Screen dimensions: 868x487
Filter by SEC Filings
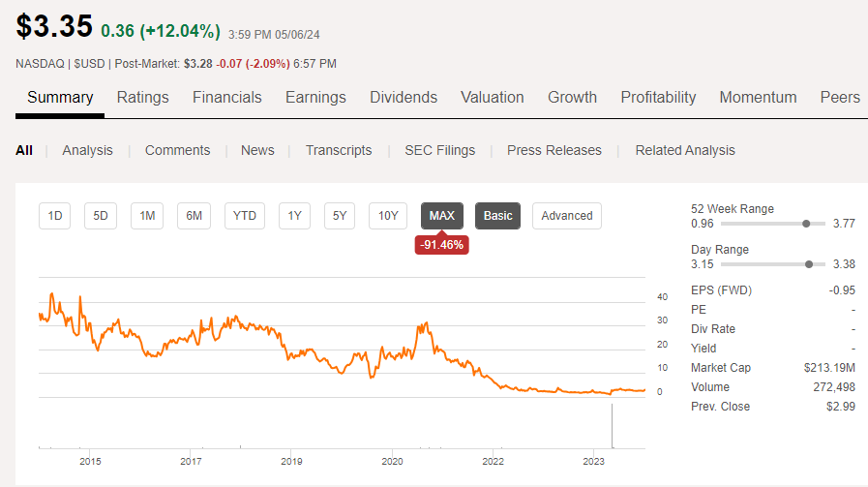pyautogui.click(x=438, y=150)
